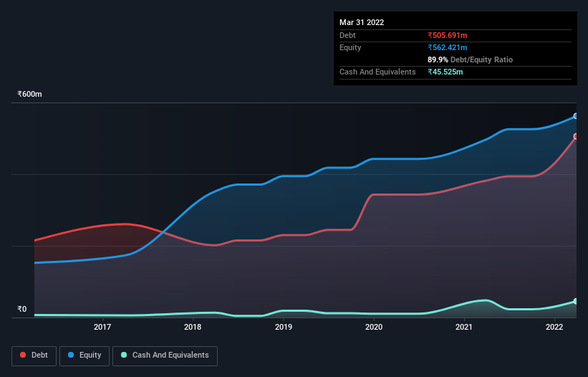The height and width of the screenshot is (377, 588).
Task: Click the red Debt legend dot
Action: pyautogui.click(x=23, y=355)
